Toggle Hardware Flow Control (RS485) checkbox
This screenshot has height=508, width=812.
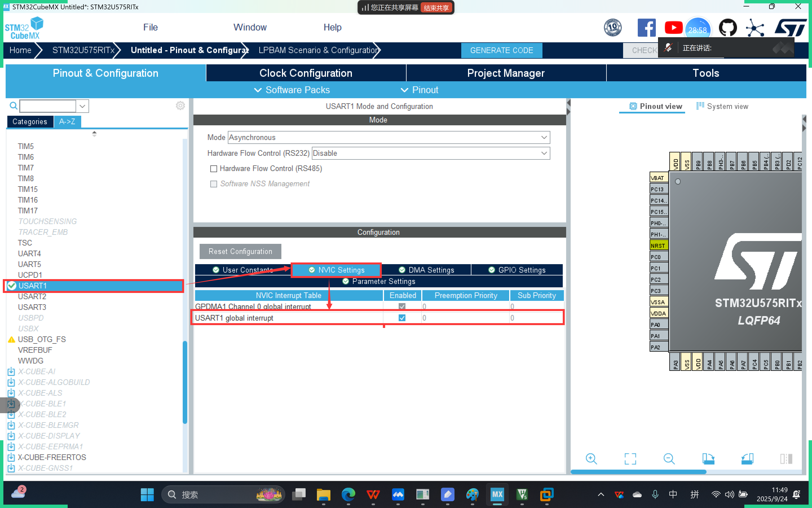[213, 169]
